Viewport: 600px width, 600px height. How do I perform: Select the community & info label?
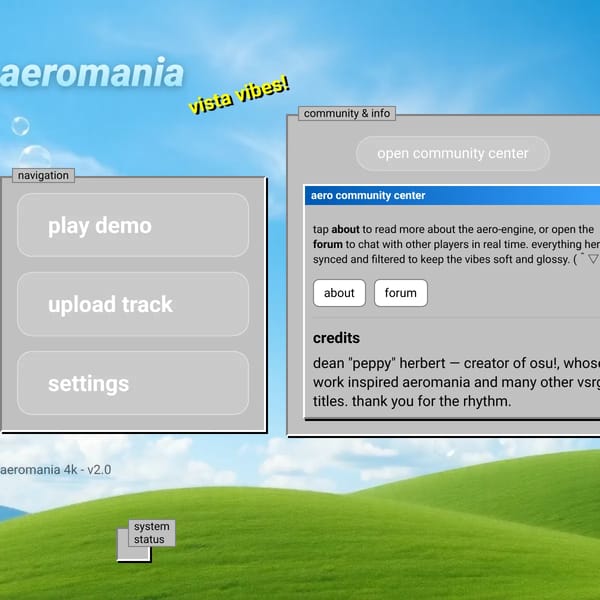pyautogui.click(x=347, y=113)
